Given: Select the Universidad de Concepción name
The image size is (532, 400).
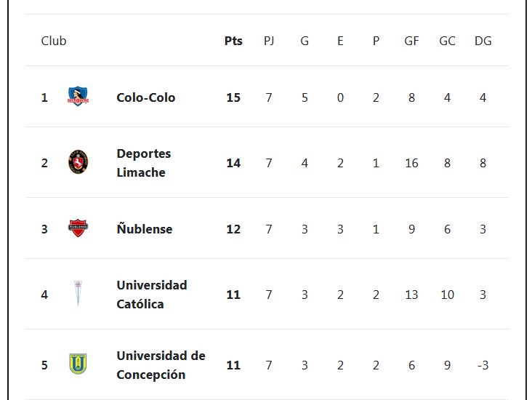Looking at the screenshot, I should point(161,365).
